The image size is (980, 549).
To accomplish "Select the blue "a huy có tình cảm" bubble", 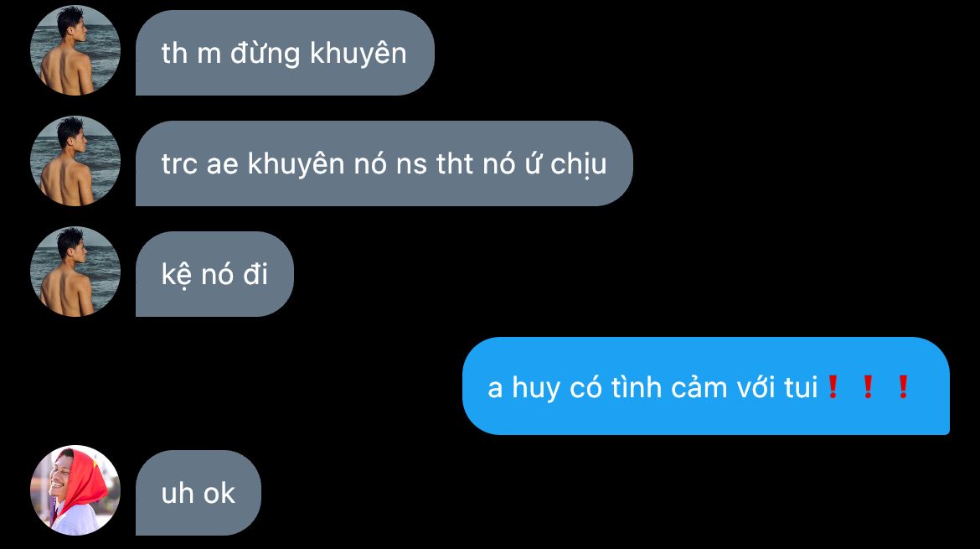I will (x=705, y=386).
